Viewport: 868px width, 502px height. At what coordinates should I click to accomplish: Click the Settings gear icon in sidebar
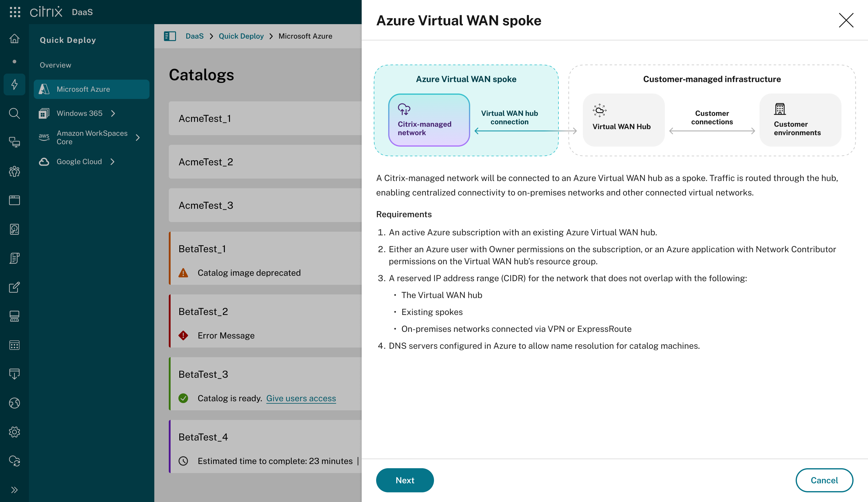click(14, 432)
